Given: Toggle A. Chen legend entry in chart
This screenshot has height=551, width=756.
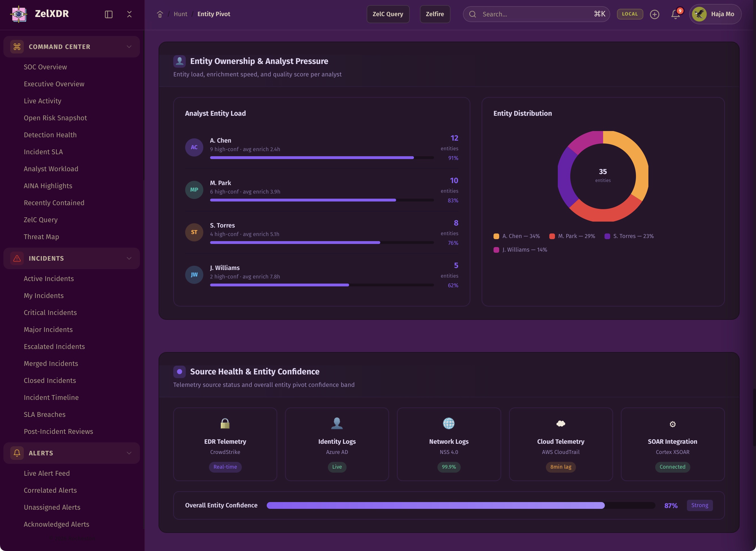Looking at the screenshot, I should coord(517,236).
